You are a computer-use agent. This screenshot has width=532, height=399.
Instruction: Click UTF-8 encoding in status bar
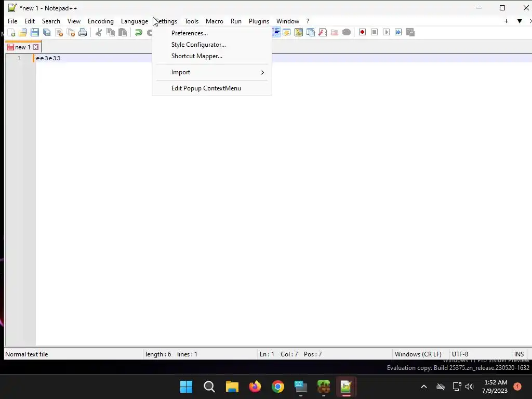click(x=460, y=354)
